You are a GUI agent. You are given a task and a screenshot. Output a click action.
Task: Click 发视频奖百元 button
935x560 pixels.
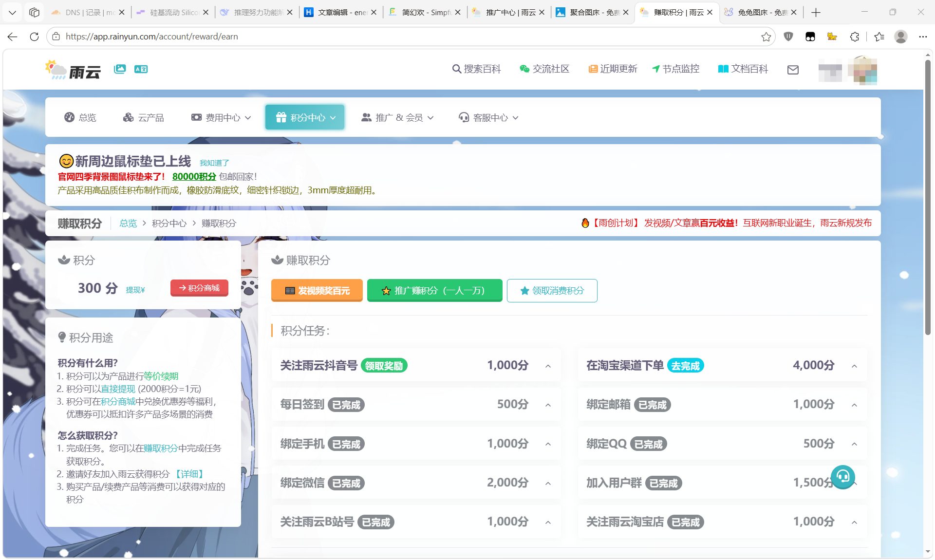pyautogui.click(x=317, y=291)
